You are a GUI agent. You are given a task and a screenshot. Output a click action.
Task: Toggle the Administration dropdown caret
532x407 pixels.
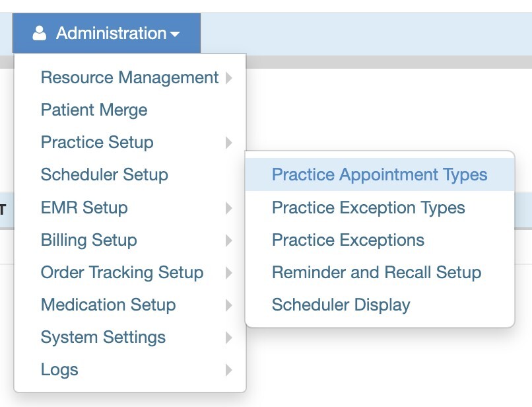click(175, 34)
